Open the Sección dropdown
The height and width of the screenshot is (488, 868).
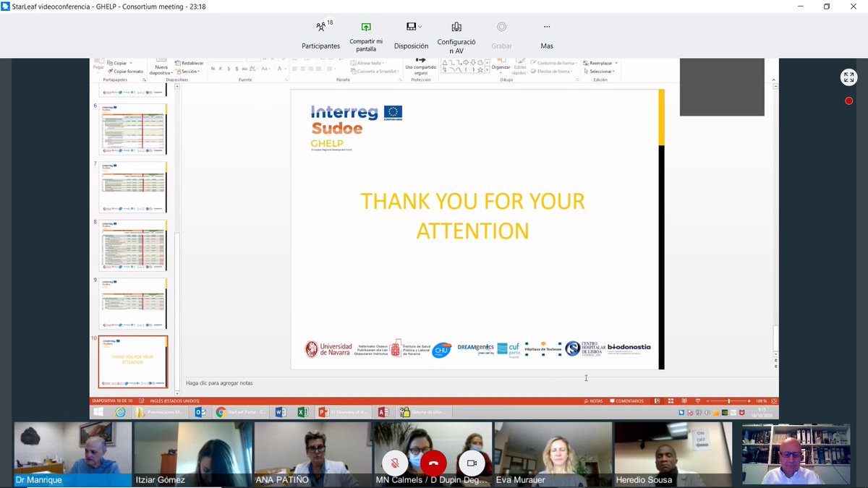(x=188, y=72)
